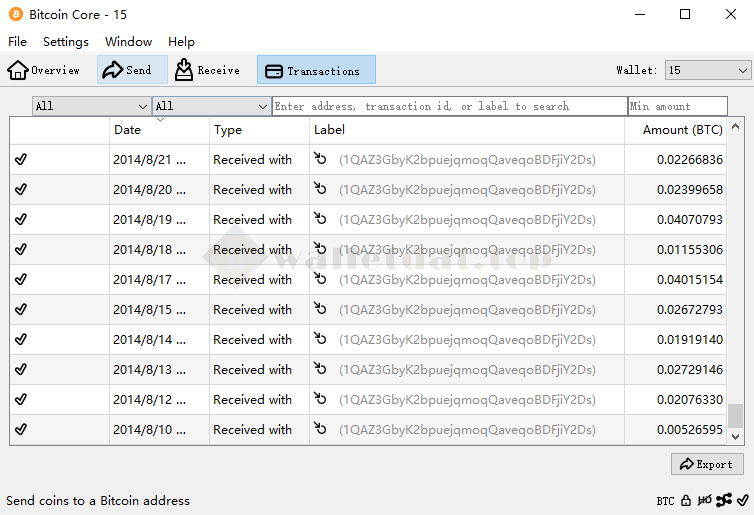
Task: Click the transaction list vertical scrollbar thumb
Action: (735, 415)
